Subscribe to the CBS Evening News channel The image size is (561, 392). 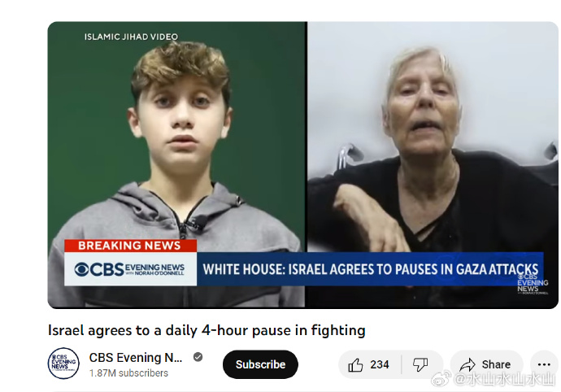(x=260, y=364)
